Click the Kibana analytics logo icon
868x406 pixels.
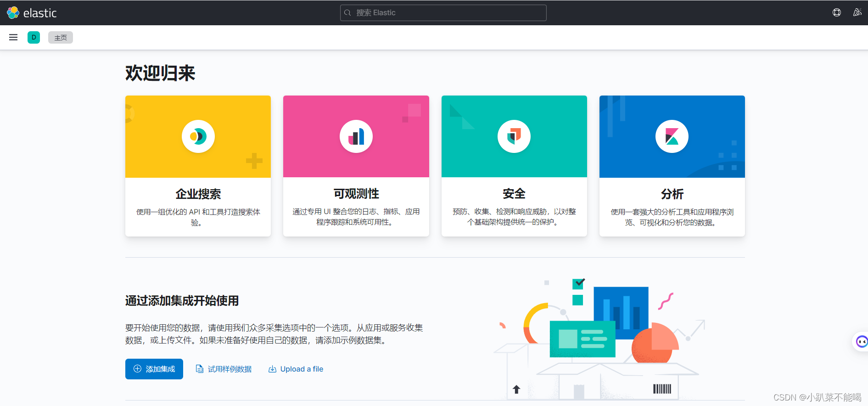[x=672, y=136]
